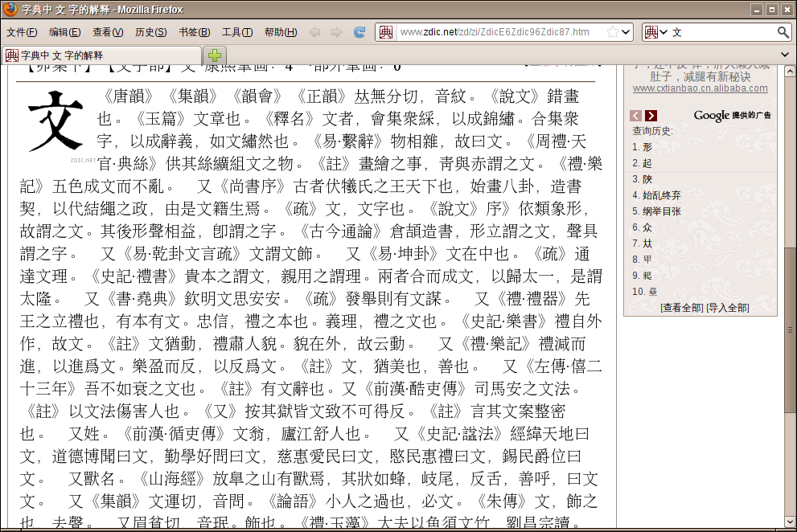797x532 pixels.
Task: Open the www.cxtianbao.cn.alibaba.com ad link
Action: [700, 88]
